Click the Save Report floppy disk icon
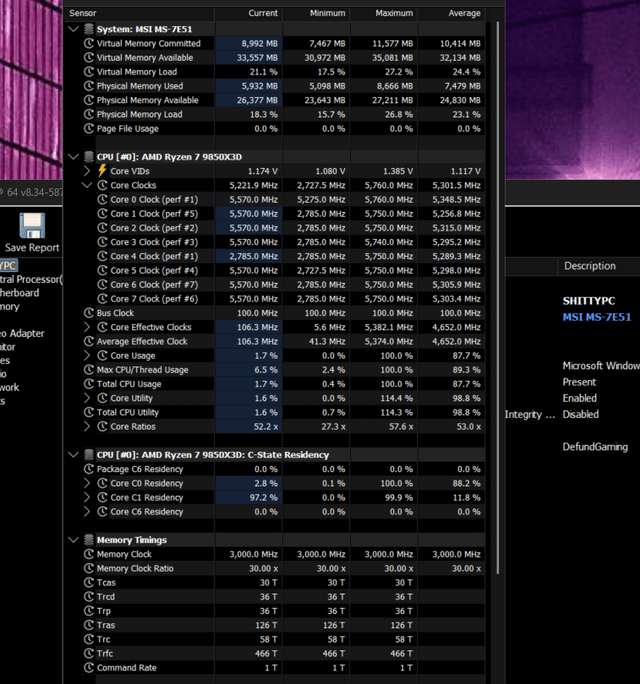The height and width of the screenshot is (684, 640). [x=31, y=225]
